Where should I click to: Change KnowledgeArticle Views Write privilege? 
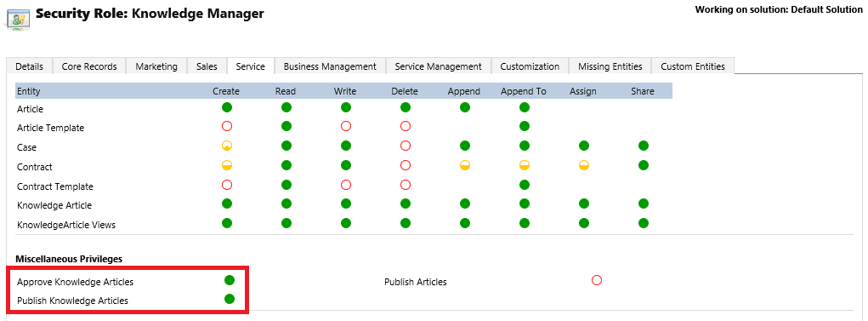(x=346, y=223)
